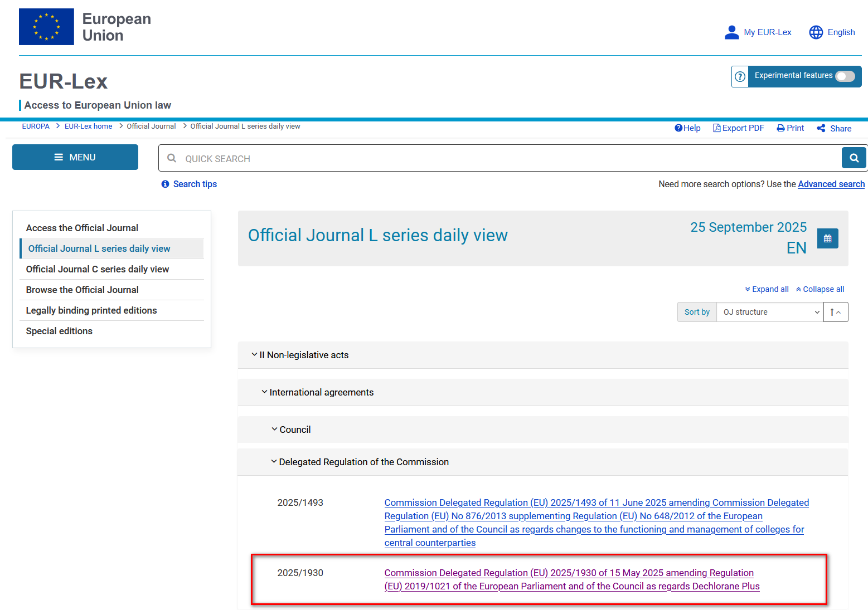Go to EUROPA breadcrumb link
Image resolution: width=868 pixels, height=610 pixels.
[x=36, y=126]
